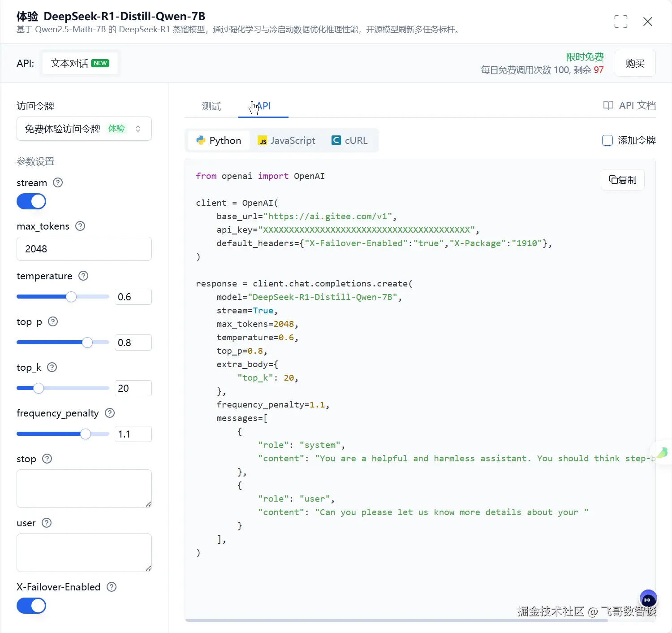Select the API tab
The width and height of the screenshot is (672, 633).
pos(263,106)
